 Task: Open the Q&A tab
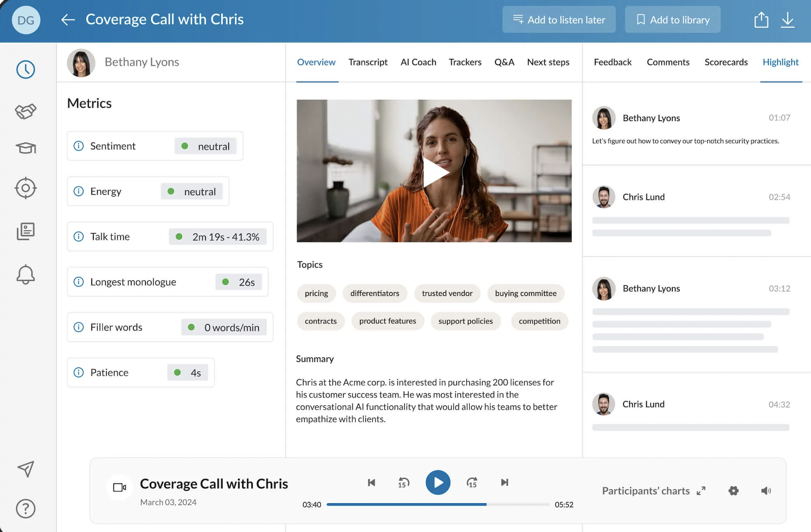504,62
